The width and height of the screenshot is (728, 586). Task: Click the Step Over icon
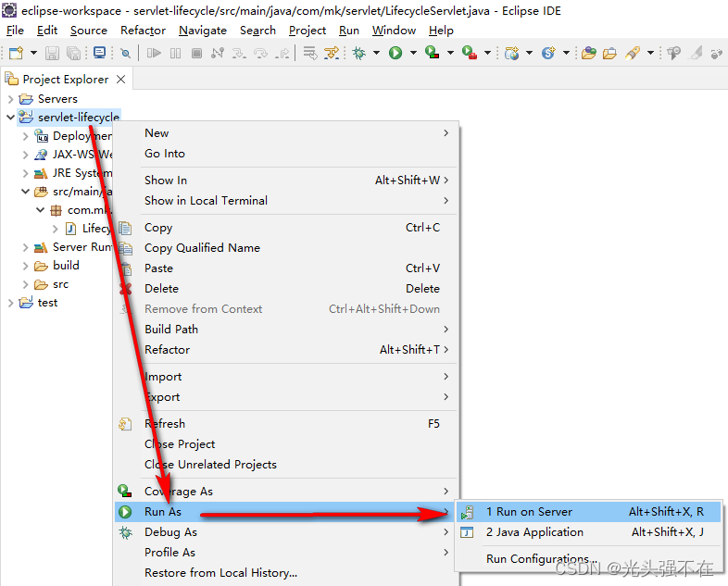pyautogui.click(x=261, y=53)
